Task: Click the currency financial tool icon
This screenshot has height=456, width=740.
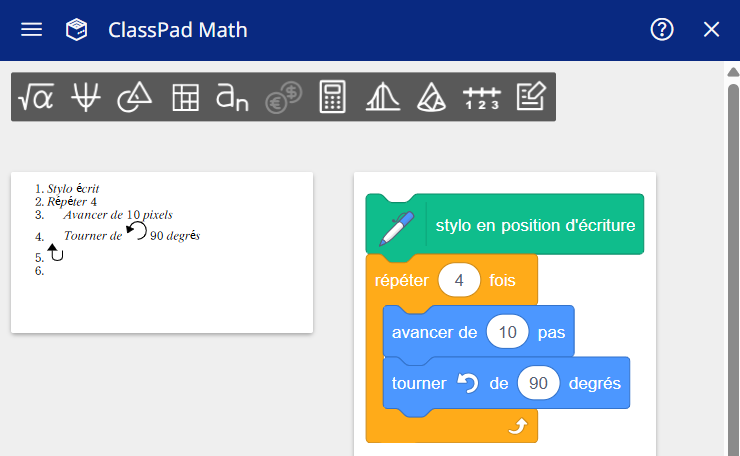Action: (284, 97)
